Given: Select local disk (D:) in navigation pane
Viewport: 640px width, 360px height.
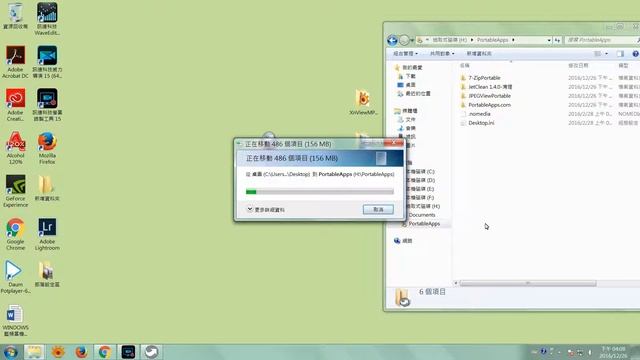Looking at the screenshot, I should (x=420, y=180).
